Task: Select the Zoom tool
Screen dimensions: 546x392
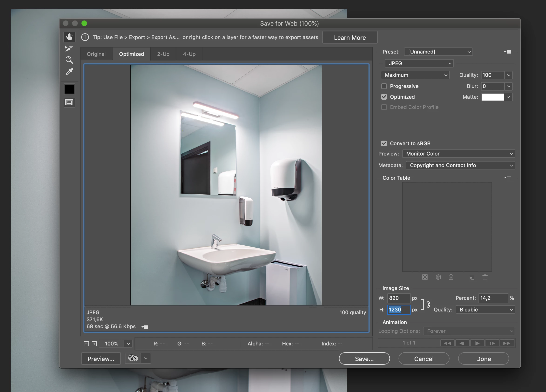Action: coord(69,60)
